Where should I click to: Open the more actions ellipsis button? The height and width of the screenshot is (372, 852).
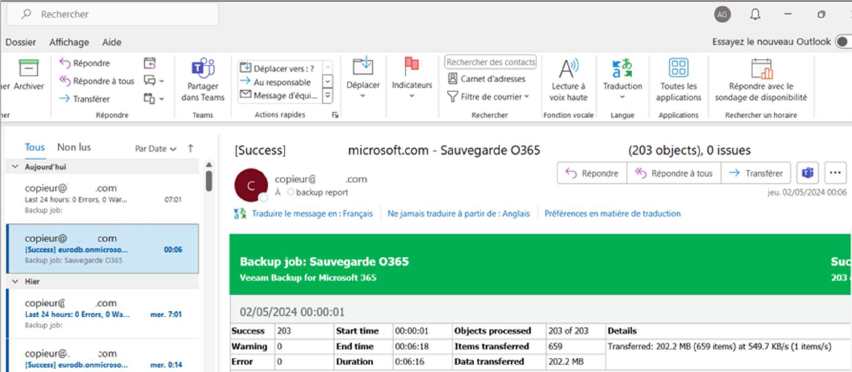pos(836,173)
